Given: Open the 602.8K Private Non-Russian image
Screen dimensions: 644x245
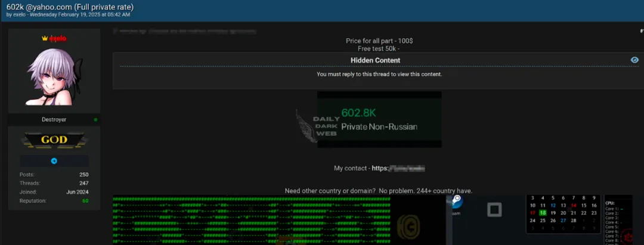Looking at the screenshot, I should 379,119.
